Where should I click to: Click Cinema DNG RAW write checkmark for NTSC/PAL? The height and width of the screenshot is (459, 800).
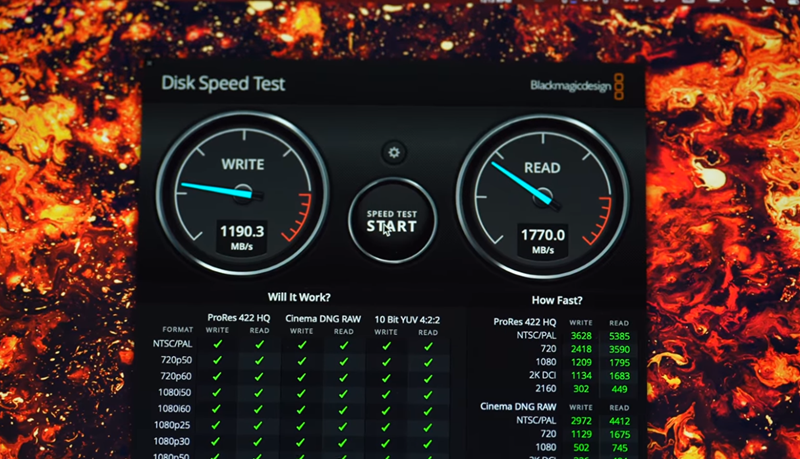[x=302, y=345]
